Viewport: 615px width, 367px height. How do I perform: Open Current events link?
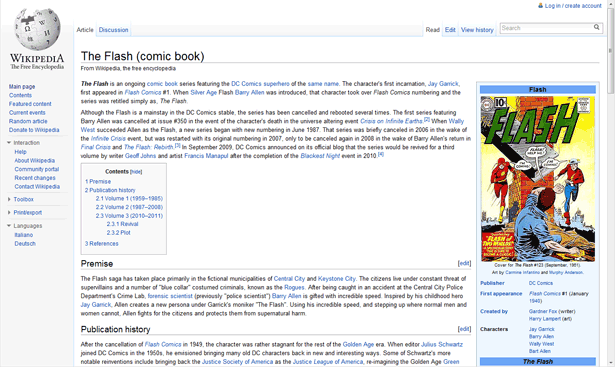tap(27, 113)
